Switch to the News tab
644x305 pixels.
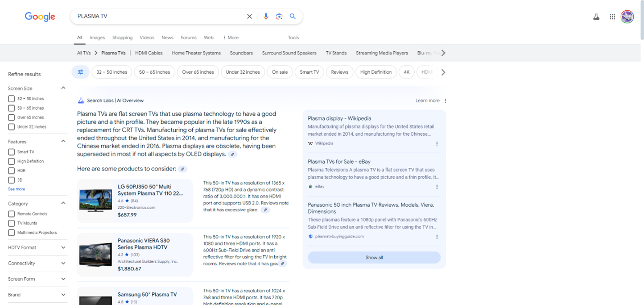coord(168,38)
